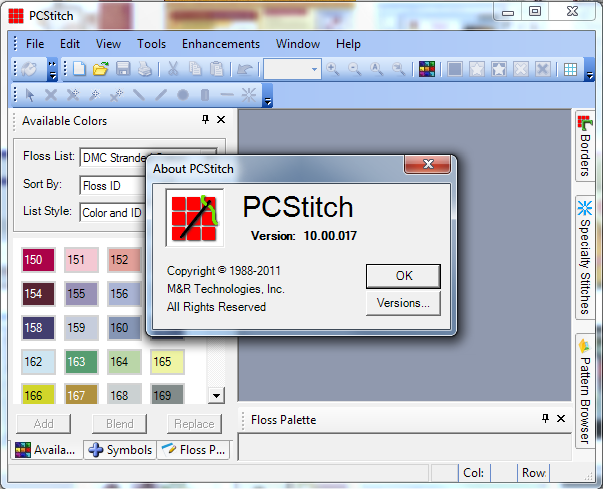Select the full cross stitch X tool
This screenshot has height=489, width=603.
coord(51,95)
